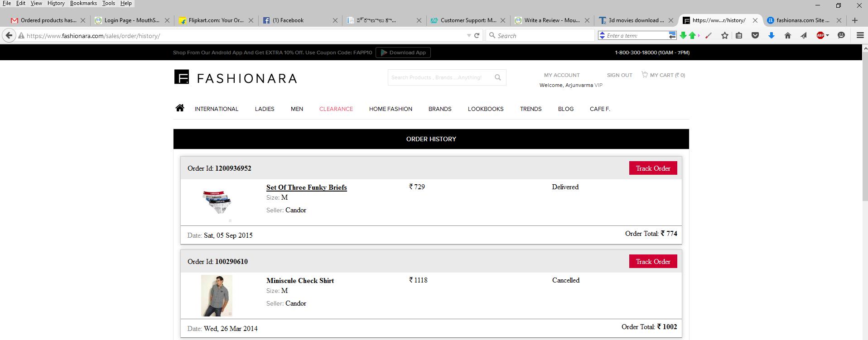Click the Fashionara site home icon
Screen dimensions: 868x340
tap(180, 108)
